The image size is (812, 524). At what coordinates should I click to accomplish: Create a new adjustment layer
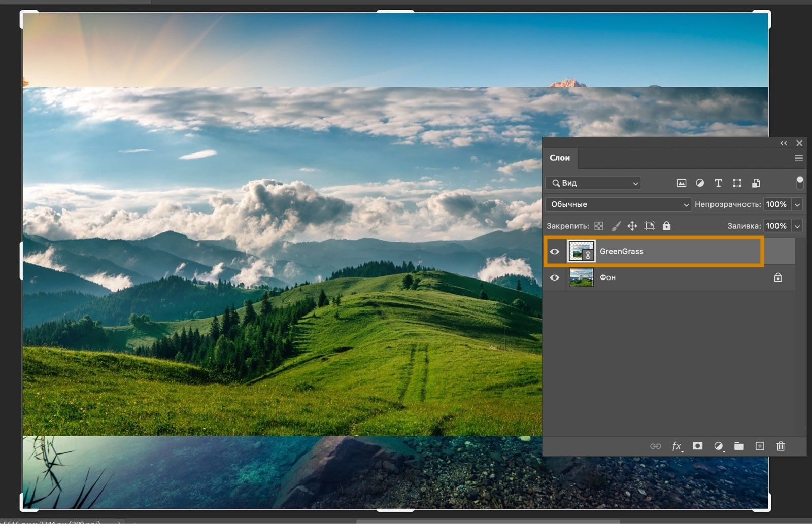click(719, 446)
